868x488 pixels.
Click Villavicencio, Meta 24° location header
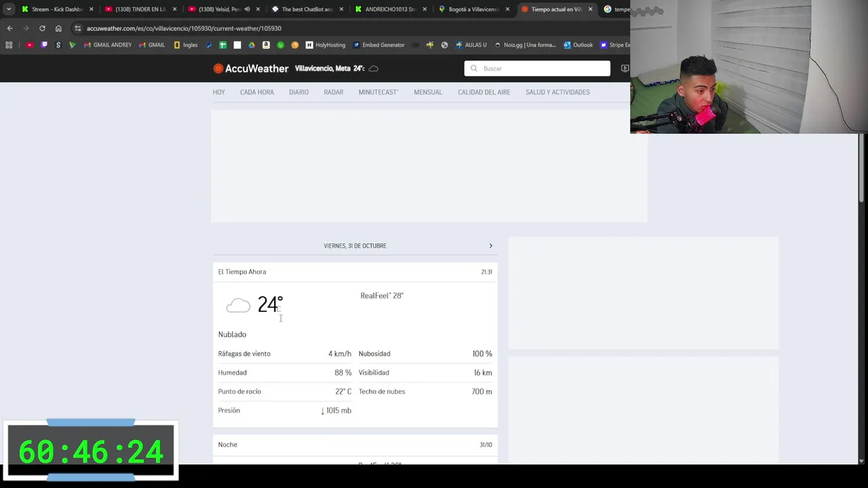coord(330,68)
